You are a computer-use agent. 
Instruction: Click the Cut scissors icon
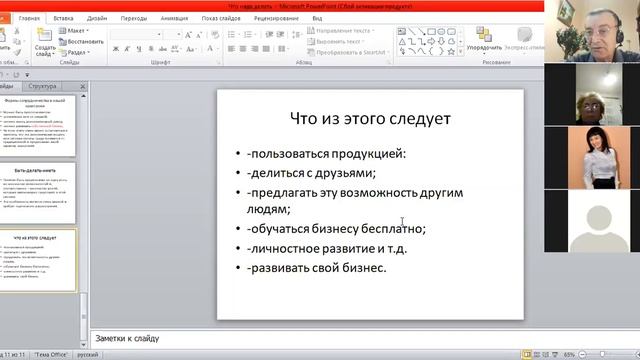(x=17, y=31)
